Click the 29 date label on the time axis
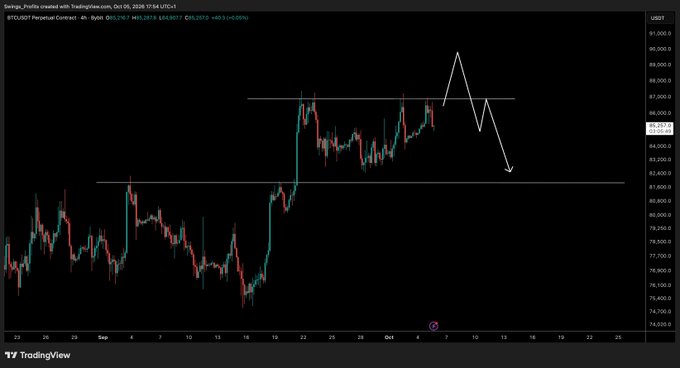680x368 pixels. pyautogui.click(x=75, y=337)
